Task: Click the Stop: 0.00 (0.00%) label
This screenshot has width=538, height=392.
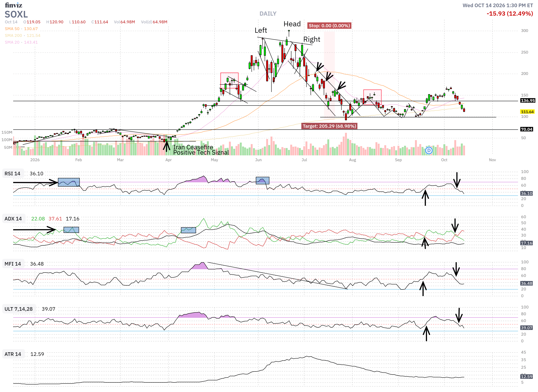Action: pos(329,26)
